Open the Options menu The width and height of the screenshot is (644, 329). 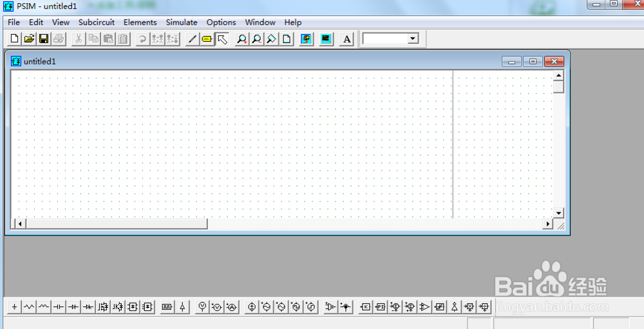point(221,22)
